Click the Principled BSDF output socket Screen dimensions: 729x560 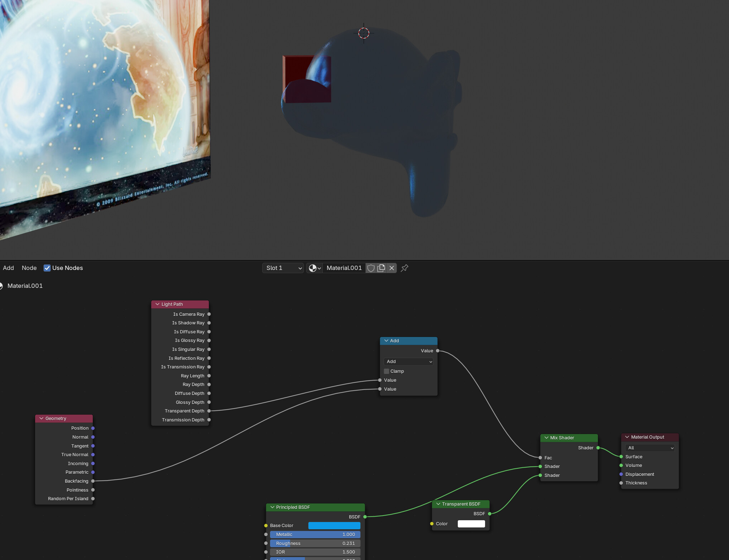click(365, 517)
